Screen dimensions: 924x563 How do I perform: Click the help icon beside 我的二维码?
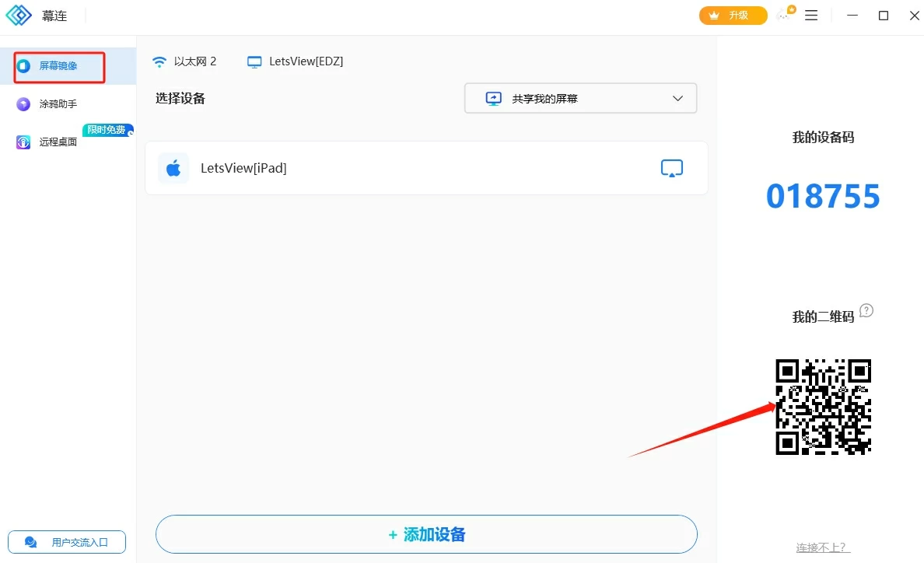pos(866,310)
